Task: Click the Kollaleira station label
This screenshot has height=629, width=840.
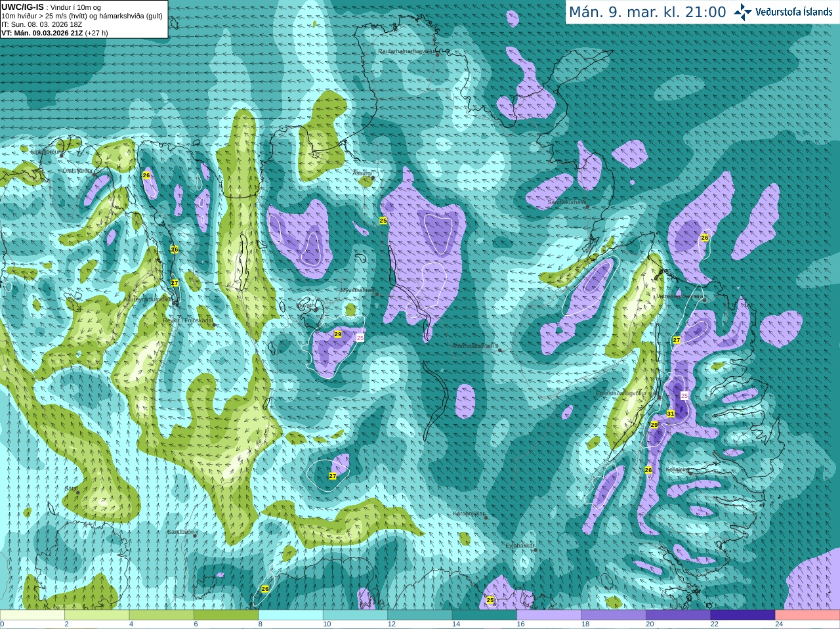Action: (677, 469)
